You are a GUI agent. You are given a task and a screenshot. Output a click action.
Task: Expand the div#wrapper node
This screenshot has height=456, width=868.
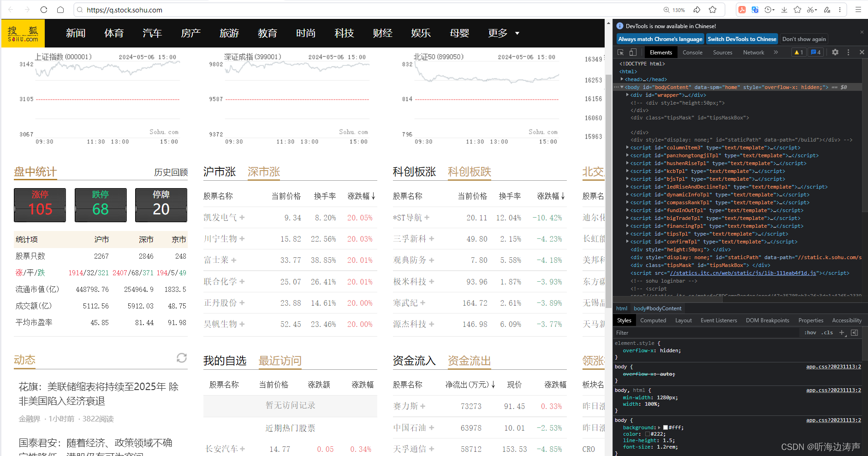628,95
